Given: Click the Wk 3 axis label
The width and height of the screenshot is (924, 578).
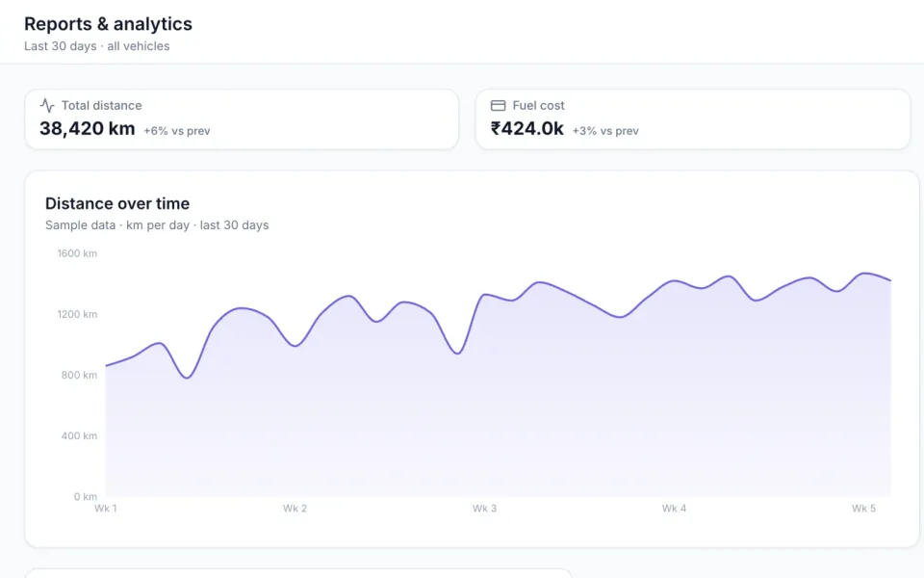Looking at the screenshot, I should click(484, 509).
